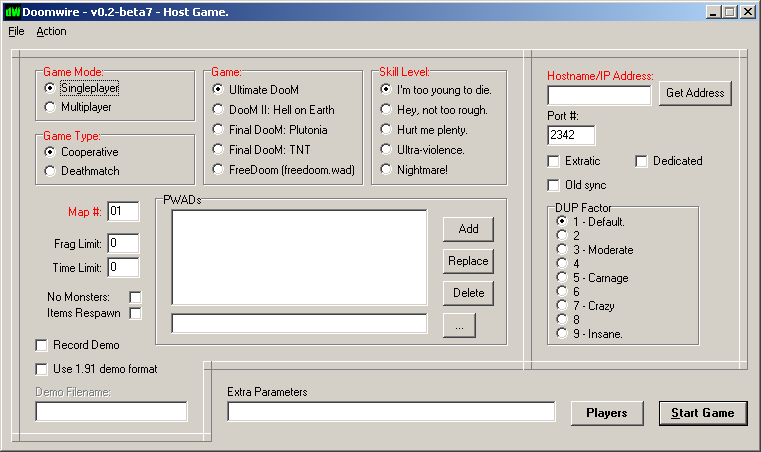Click the Start Game button

(703, 413)
